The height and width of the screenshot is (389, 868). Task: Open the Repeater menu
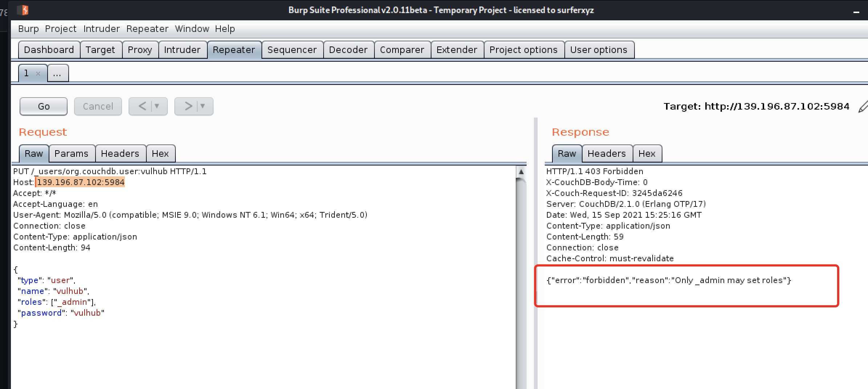click(147, 29)
